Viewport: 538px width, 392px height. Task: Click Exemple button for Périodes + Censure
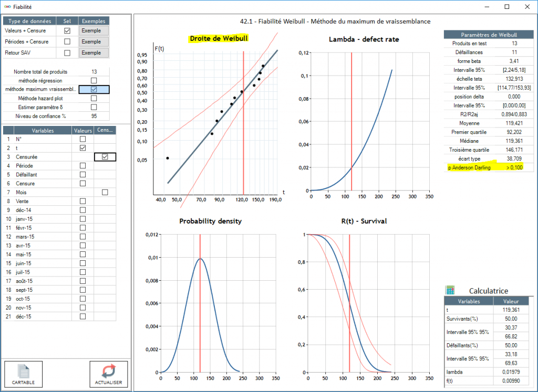point(94,41)
